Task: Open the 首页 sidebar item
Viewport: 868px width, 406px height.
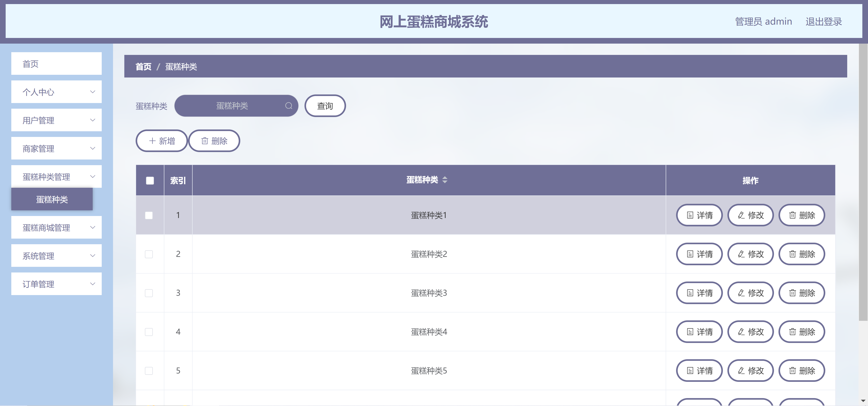Action: (x=56, y=64)
